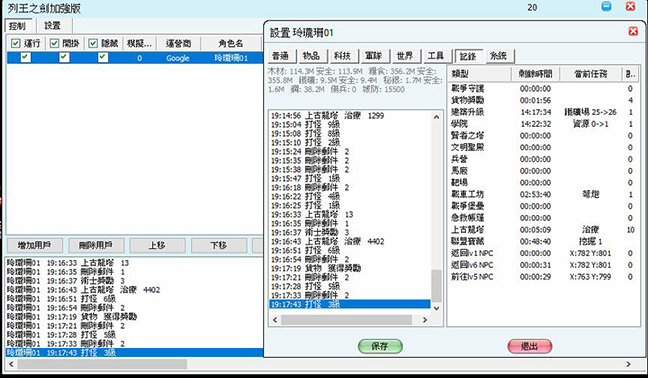Open the 世界 tab in settings dialog
The width and height of the screenshot is (648, 378).
tap(405, 56)
